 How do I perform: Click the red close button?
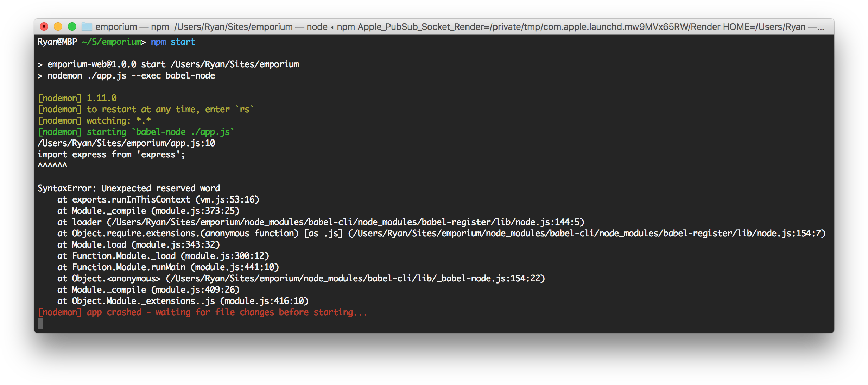[x=44, y=26]
